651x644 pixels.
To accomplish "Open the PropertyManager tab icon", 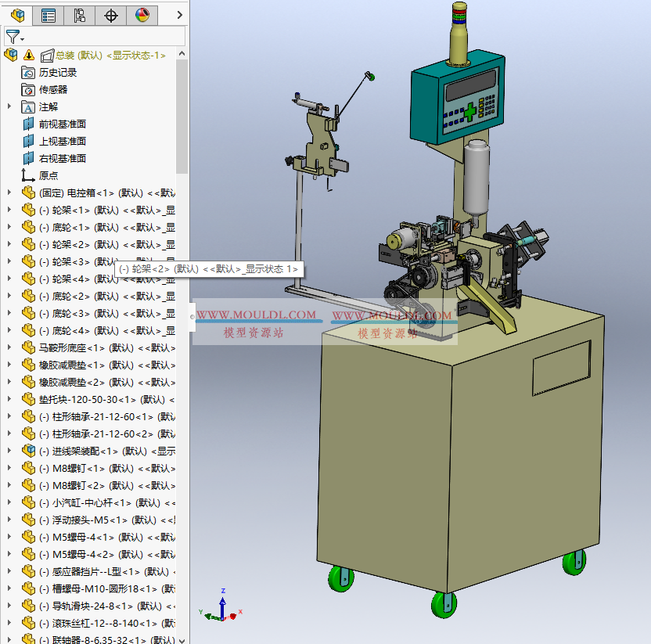I will click(48, 15).
